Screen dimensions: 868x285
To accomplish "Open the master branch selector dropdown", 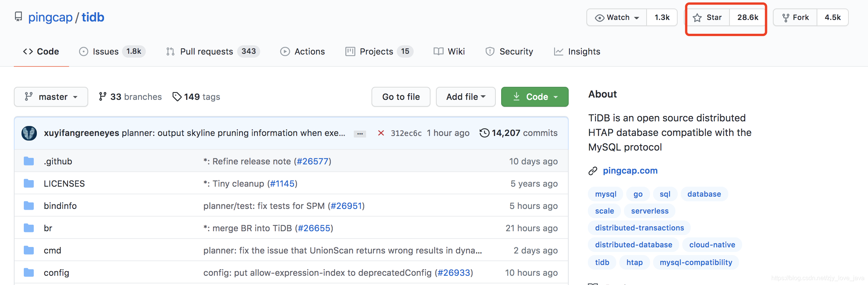I will coord(51,97).
